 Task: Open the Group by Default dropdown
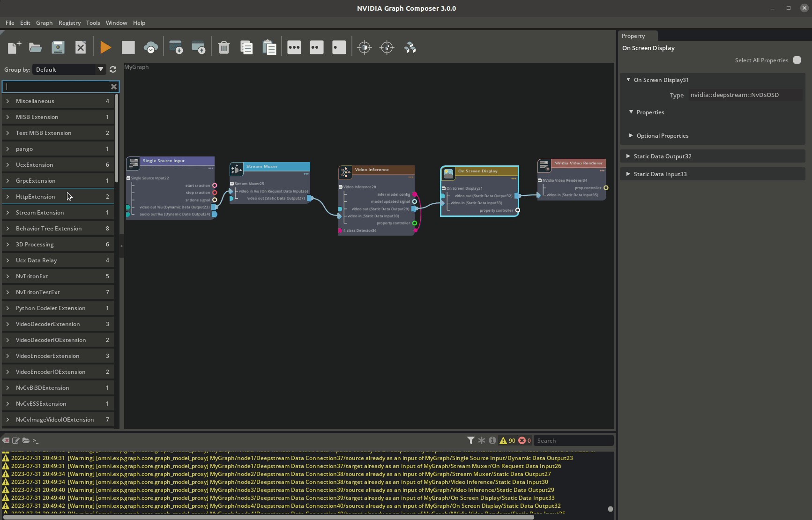pos(69,69)
